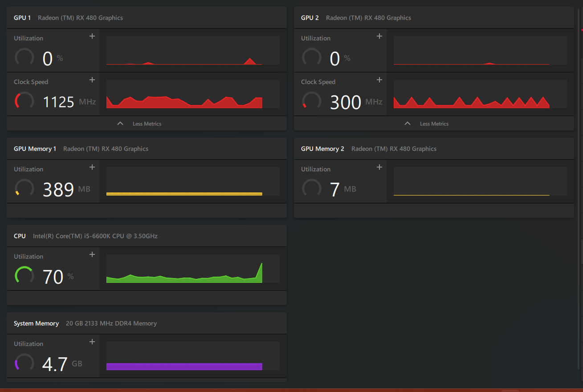Click the "4.7 GB" system memory value
Screen dimensions: 583x392
tap(62, 364)
